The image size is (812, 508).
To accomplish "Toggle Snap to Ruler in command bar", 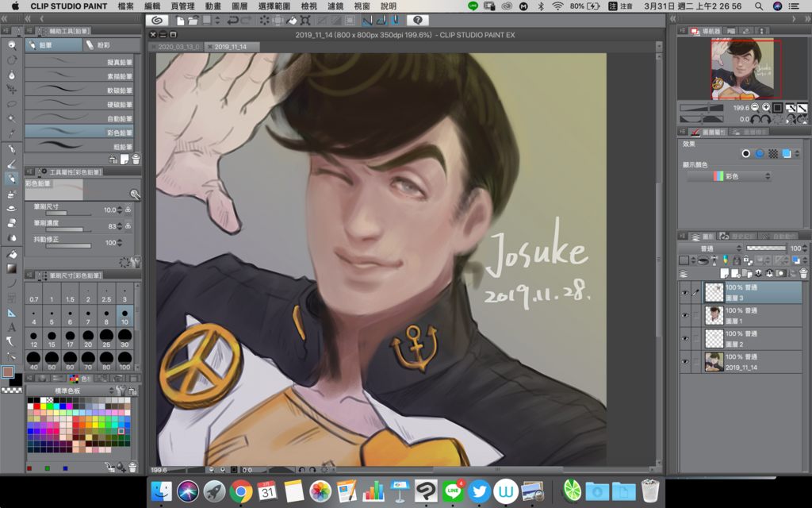I will [x=367, y=20].
